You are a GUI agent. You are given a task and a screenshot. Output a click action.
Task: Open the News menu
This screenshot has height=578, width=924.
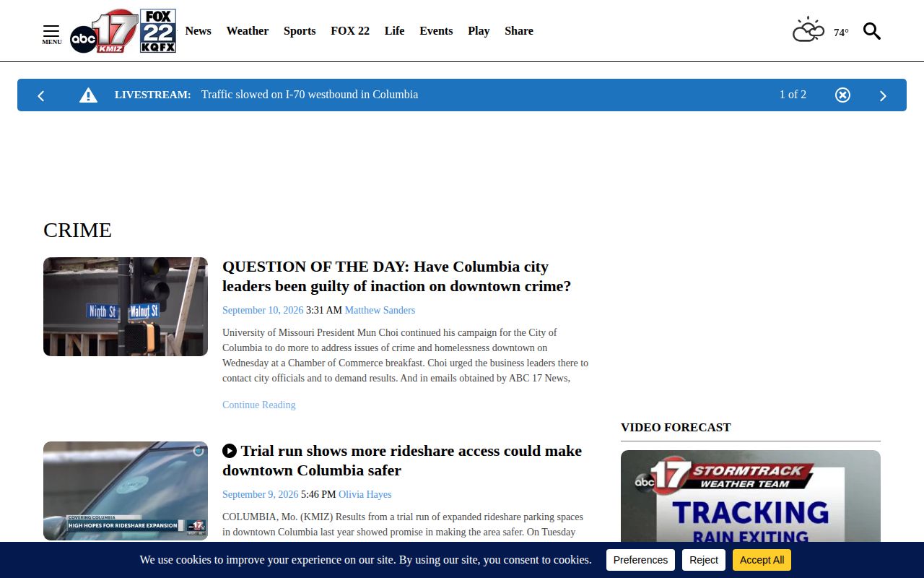pyautogui.click(x=198, y=31)
